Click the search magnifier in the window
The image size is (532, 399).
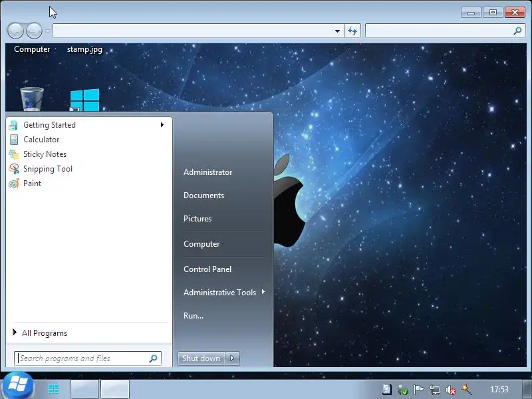coord(518,31)
